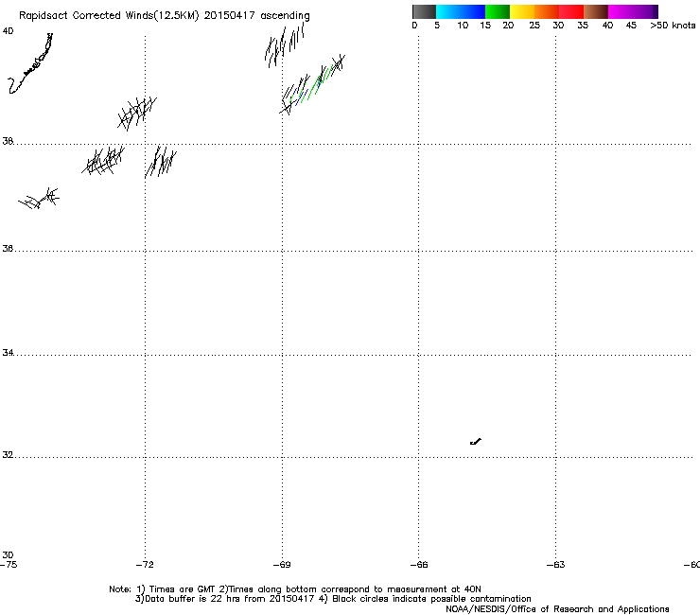
Task: Click the coastline outline near 40N
Action: tap(30, 63)
